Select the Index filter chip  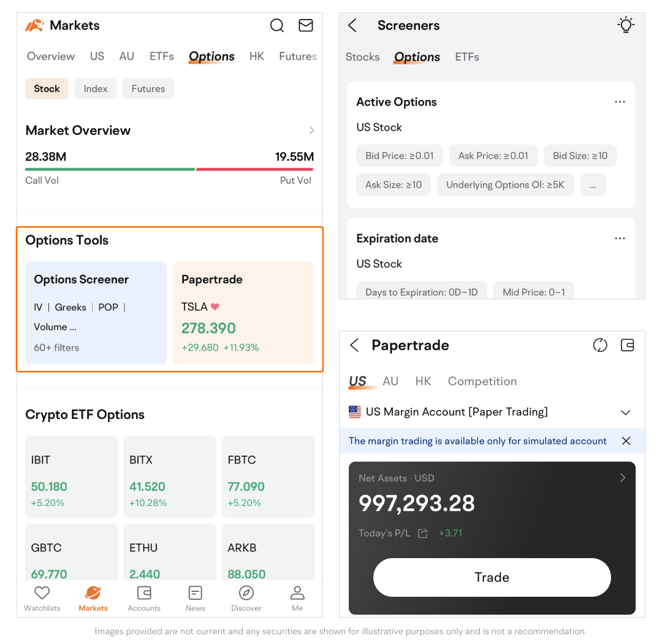(96, 89)
